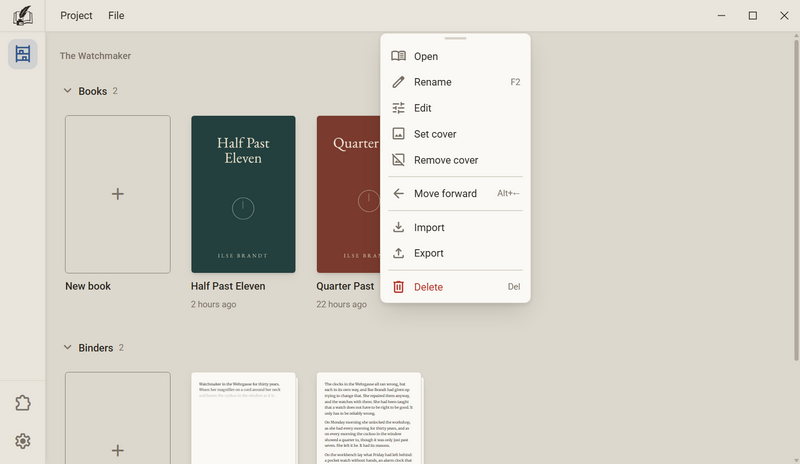
Task: Click the left-arrow icon beside Move forward
Action: [x=398, y=193]
